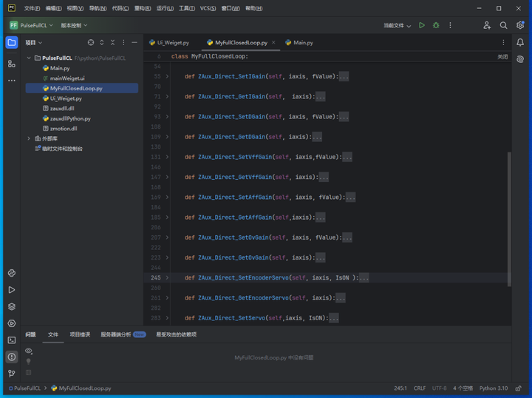
Task: Switch to Ui_Weiget.py editor tab
Action: pyautogui.click(x=169, y=42)
